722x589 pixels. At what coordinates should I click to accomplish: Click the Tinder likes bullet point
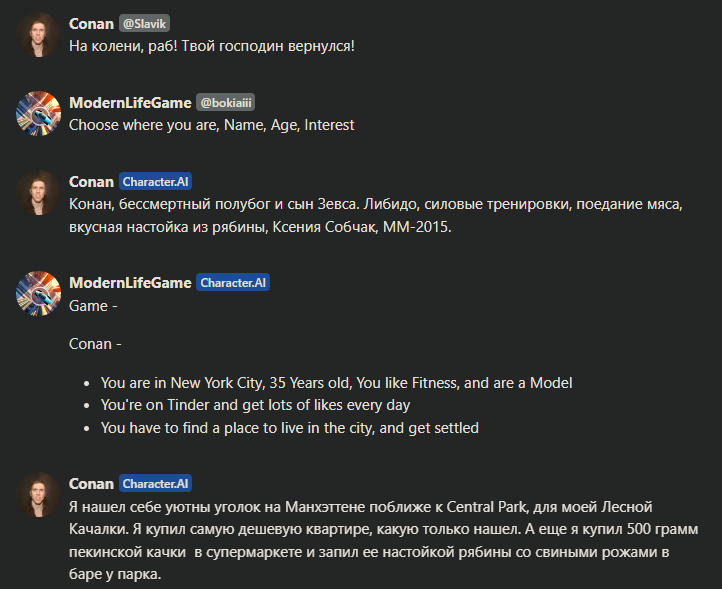tap(256, 405)
